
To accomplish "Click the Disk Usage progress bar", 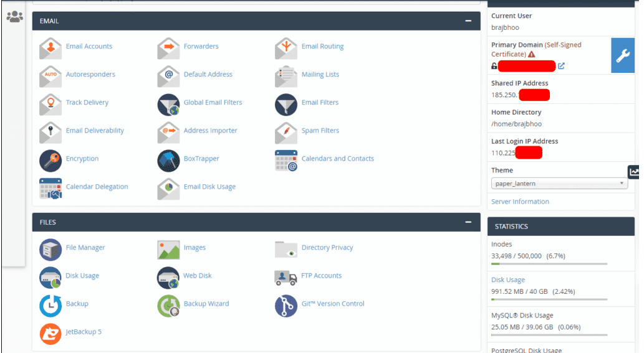I will tap(549, 299).
